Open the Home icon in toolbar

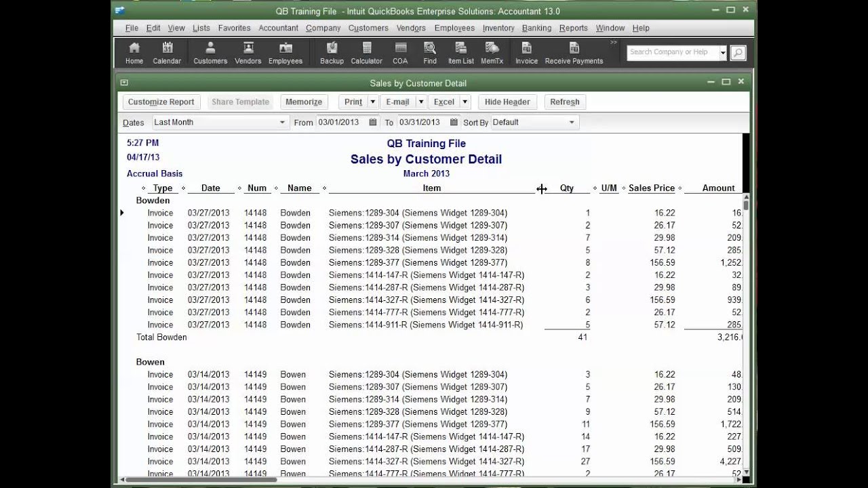[134, 53]
